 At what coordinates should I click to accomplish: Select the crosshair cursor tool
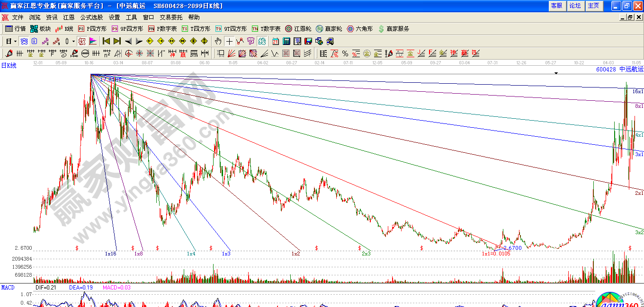(229, 41)
